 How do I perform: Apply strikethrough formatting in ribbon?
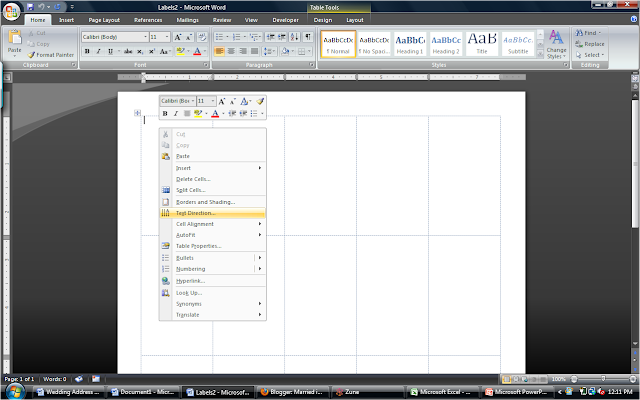tap(128, 51)
